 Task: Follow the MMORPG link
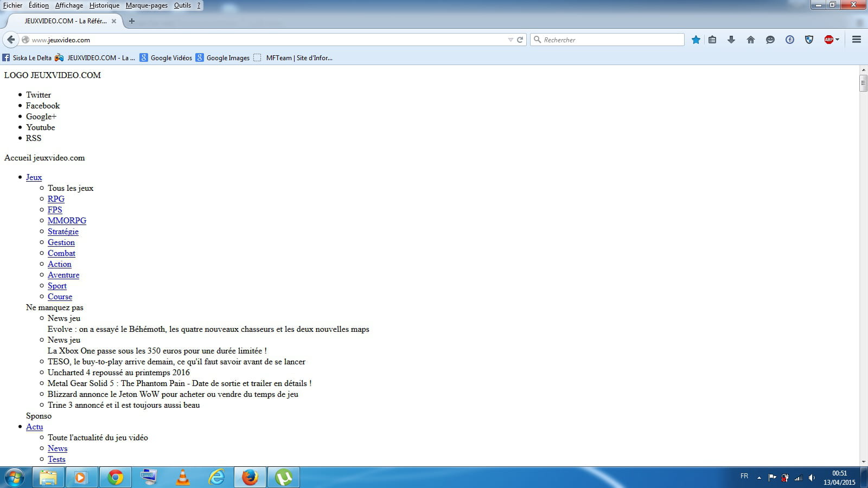coord(67,221)
